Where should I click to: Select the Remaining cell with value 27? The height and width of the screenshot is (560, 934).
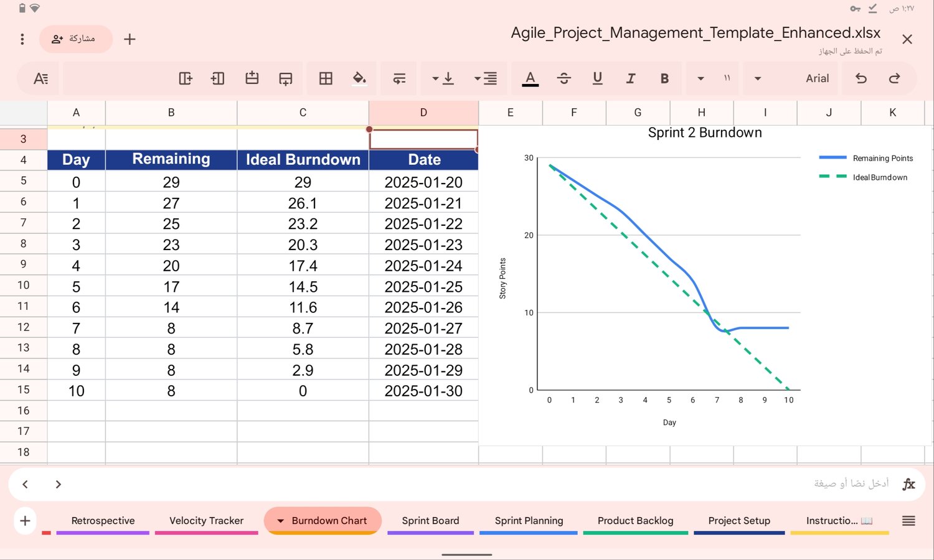(x=171, y=203)
